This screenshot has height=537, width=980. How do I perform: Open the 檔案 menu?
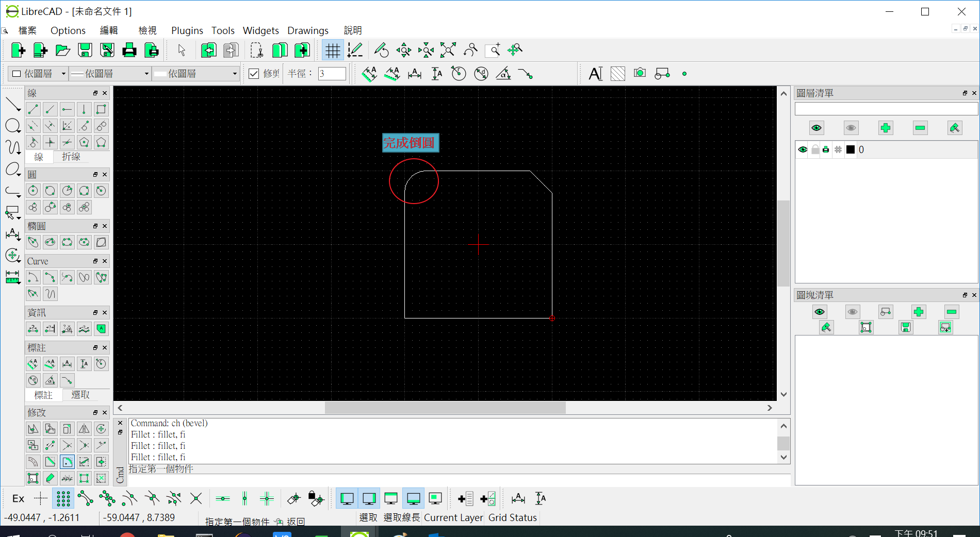click(x=27, y=30)
